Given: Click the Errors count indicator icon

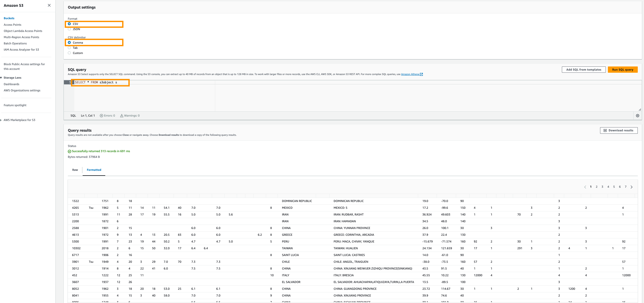Looking at the screenshot, I should pyautogui.click(x=101, y=116).
